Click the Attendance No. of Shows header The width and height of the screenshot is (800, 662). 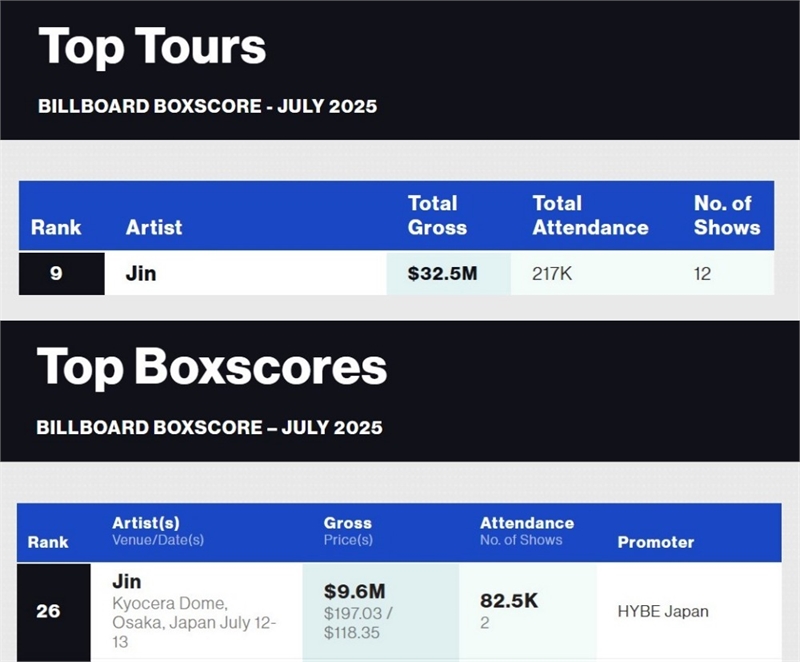[x=526, y=531]
